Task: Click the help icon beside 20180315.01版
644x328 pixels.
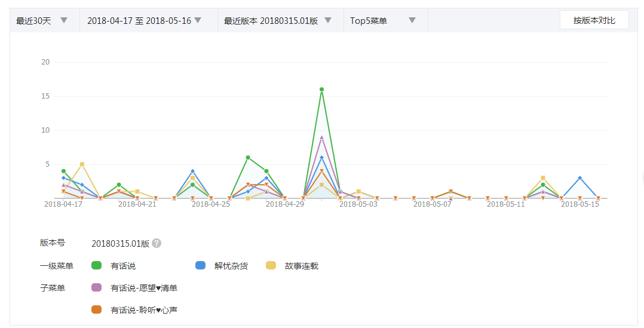Action: 157,243
